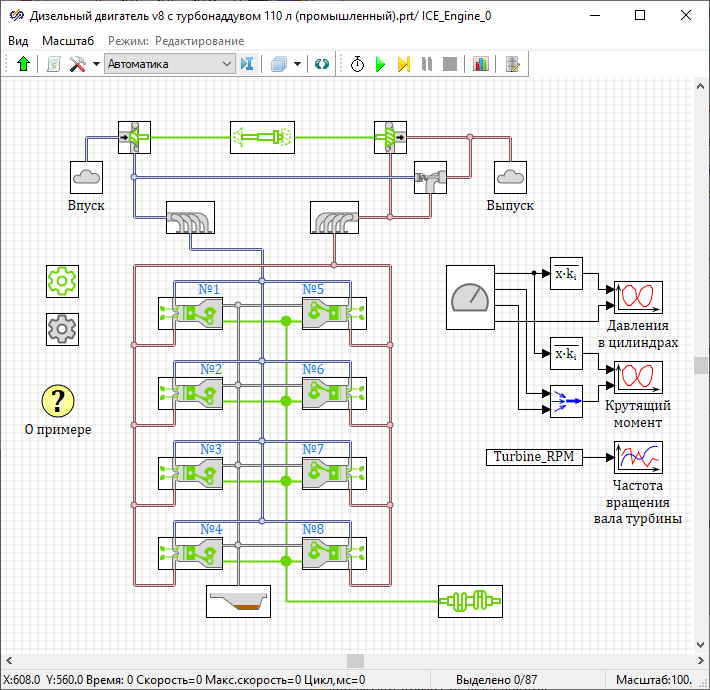Expand the stacked windows dropdown arrow
Viewport: 710px width, 690px height.
(297, 64)
